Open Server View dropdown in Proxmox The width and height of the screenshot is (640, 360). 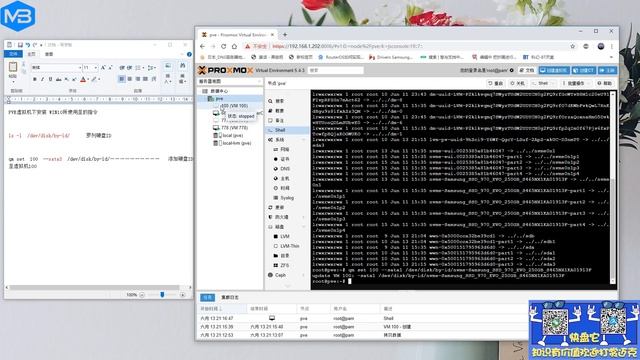(x=230, y=82)
